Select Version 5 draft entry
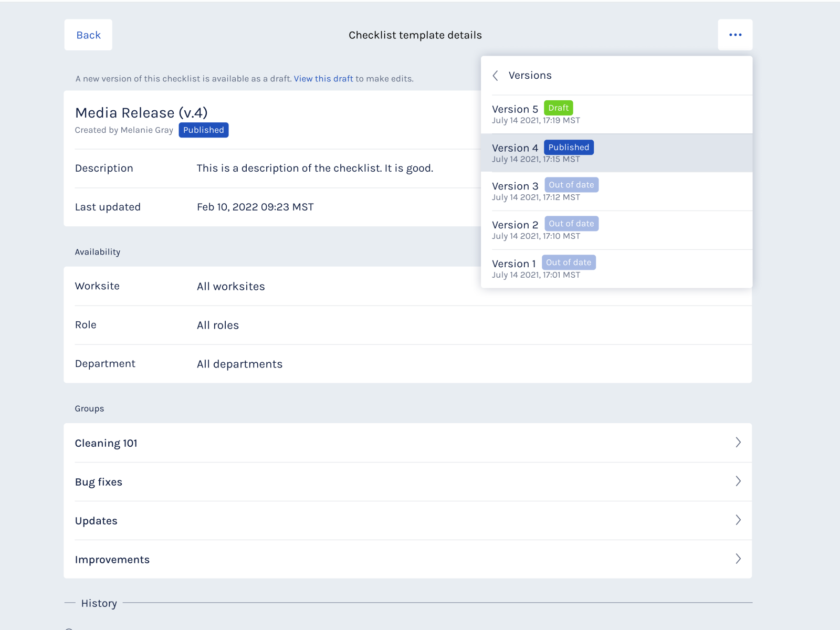Screen dimensions: 840x630 tap(515, 109)
